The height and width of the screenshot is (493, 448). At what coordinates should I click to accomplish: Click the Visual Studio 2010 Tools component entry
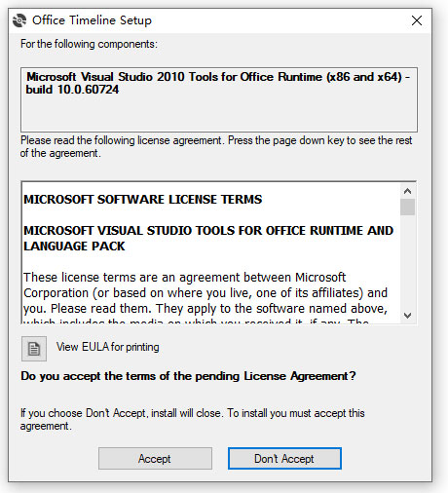click(218, 83)
